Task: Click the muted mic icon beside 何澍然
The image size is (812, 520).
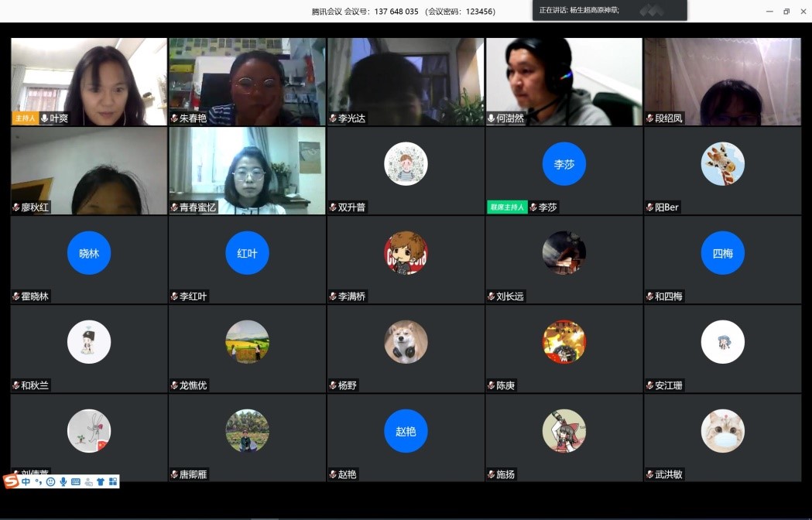Action: (x=491, y=118)
